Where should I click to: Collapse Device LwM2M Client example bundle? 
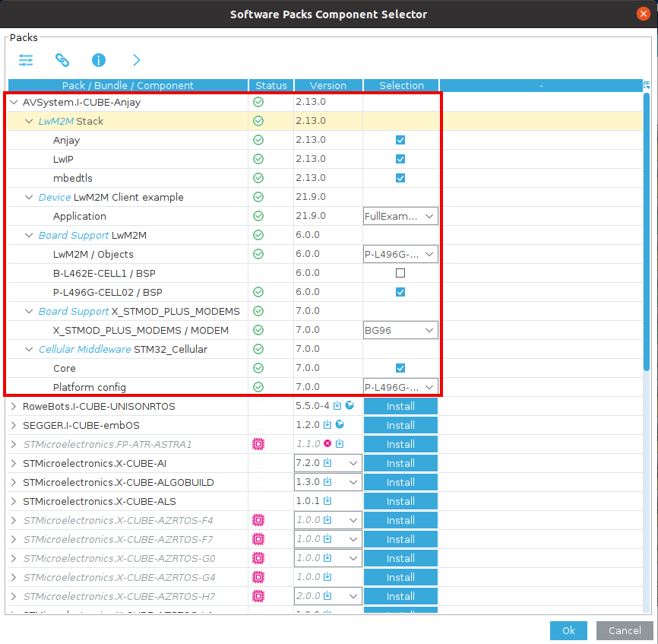point(29,198)
